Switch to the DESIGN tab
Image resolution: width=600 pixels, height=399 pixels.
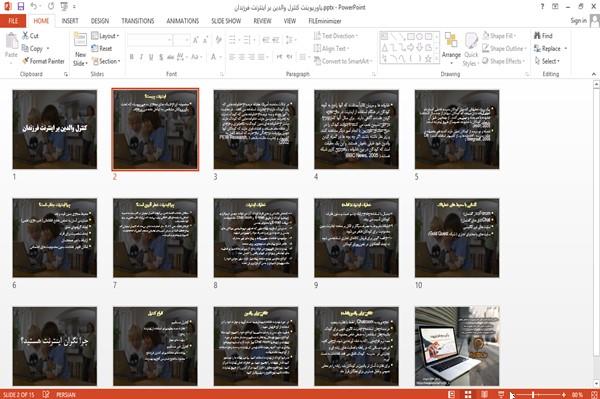click(100, 21)
